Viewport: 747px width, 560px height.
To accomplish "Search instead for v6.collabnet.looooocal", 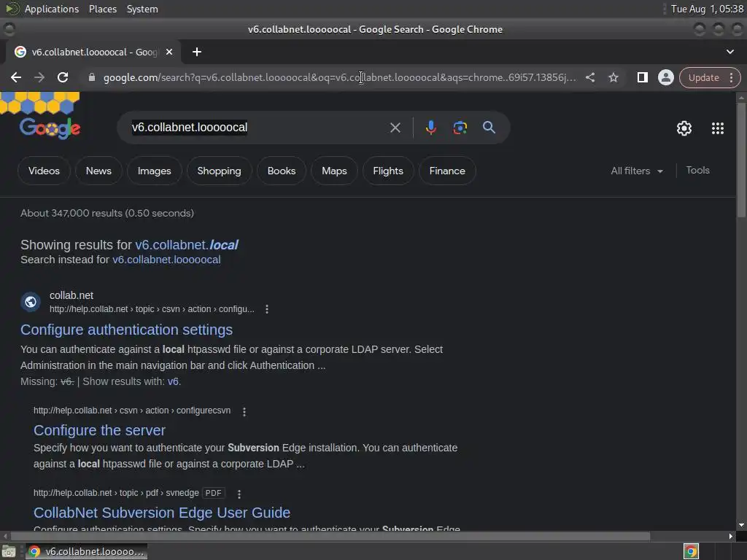I will click(166, 260).
